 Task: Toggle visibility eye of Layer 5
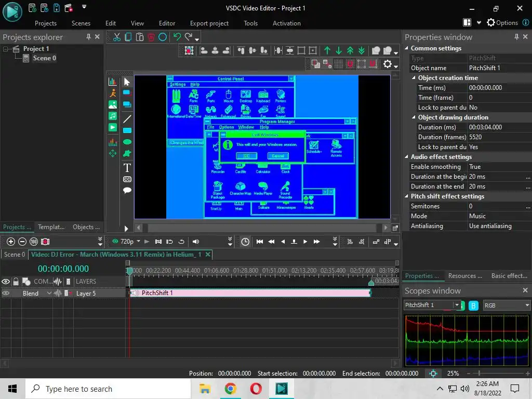pos(6,293)
